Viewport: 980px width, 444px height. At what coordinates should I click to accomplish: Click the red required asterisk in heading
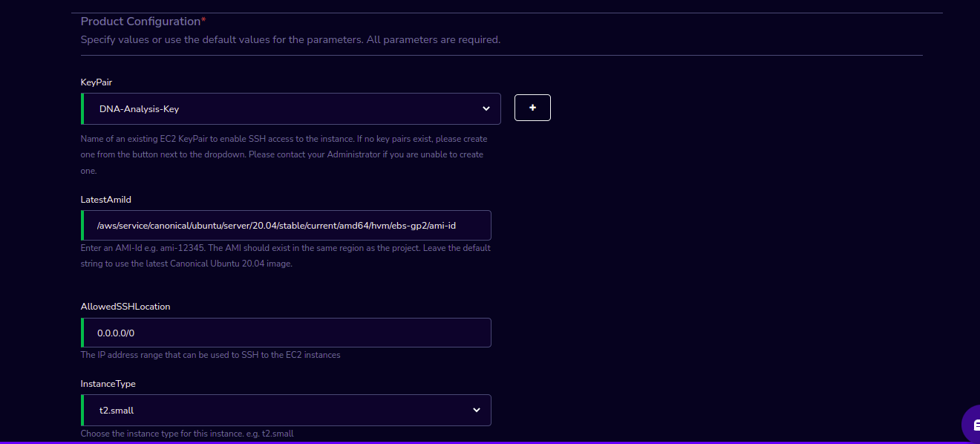point(203,20)
